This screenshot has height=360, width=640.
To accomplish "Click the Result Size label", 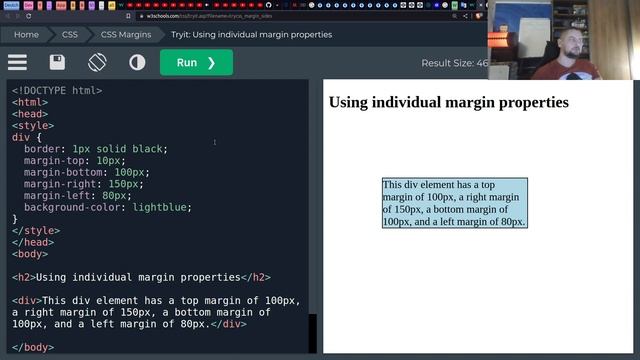I will click(454, 63).
